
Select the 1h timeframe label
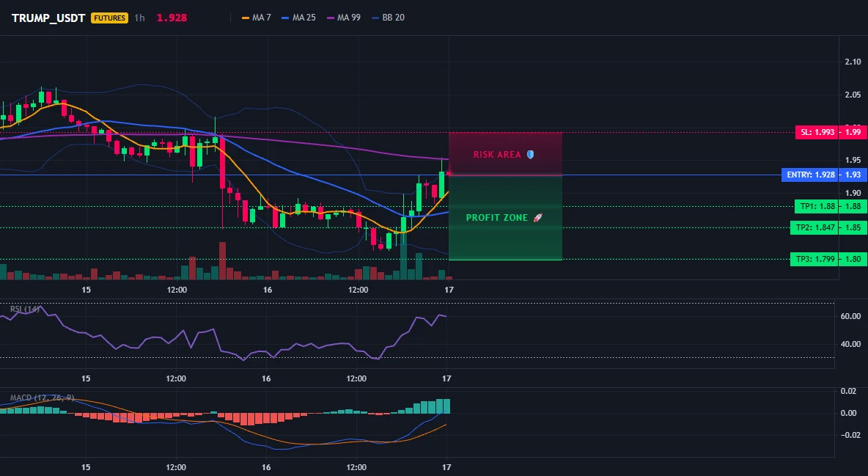139,18
